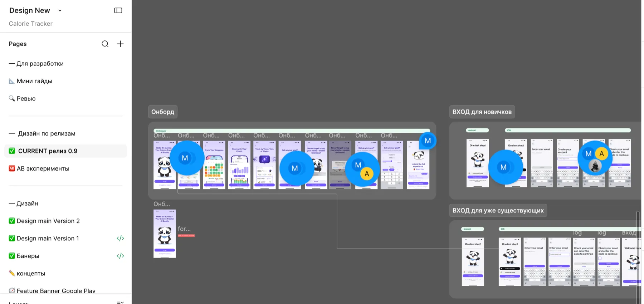Search pages with the magnifier icon
Image resolution: width=644 pixels, height=304 pixels.
tap(105, 44)
